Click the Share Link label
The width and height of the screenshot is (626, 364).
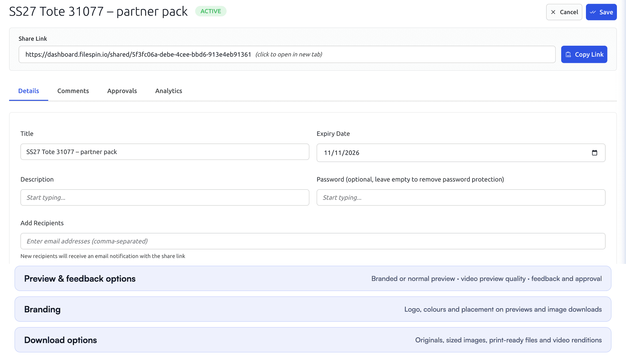(x=33, y=38)
